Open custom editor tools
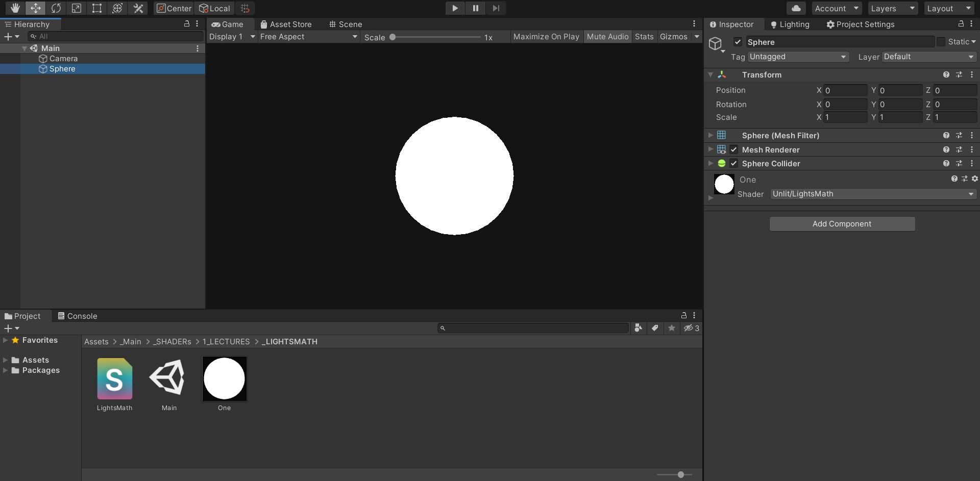The height and width of the screenshot is (481, 980). click(x=138, y=8)
